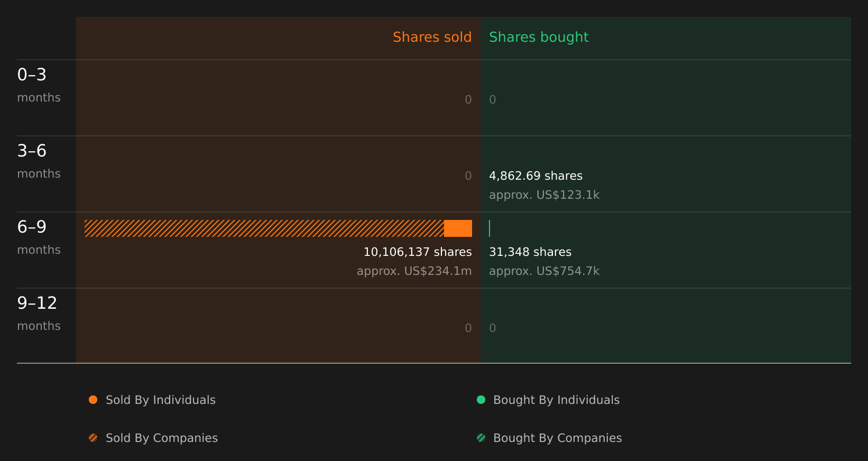
Task: Select the Bought By Companies legend label
Action: pos(558,438)
